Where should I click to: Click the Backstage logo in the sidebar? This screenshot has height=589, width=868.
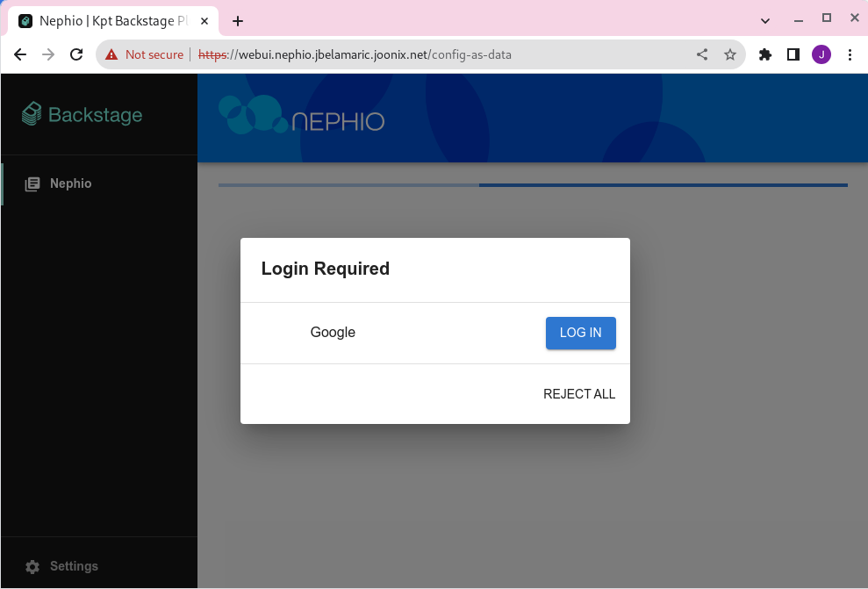tap(81, 114)
